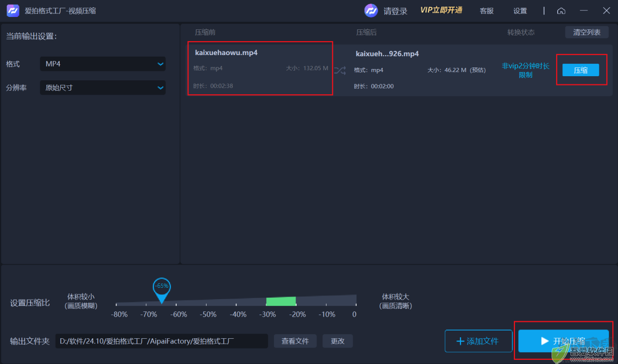The width and height of the screenshot is (618, 364).
Task: Click the 转换状态 column header
Action: (521, 32)
